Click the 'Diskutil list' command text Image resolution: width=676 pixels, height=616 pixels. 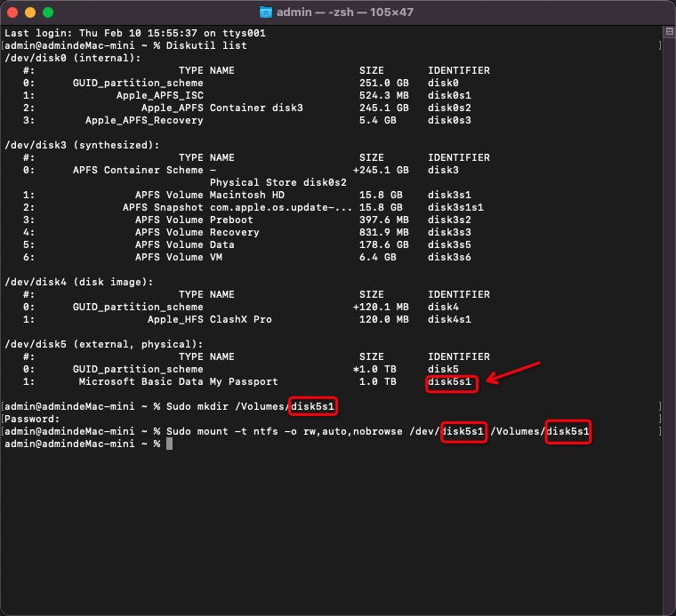click(206, 45)
